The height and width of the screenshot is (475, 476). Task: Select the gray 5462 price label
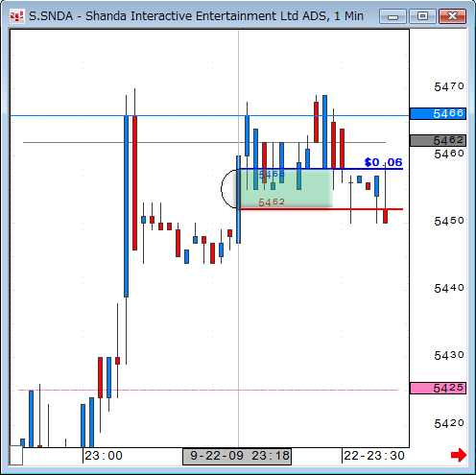tap(438, 140)
